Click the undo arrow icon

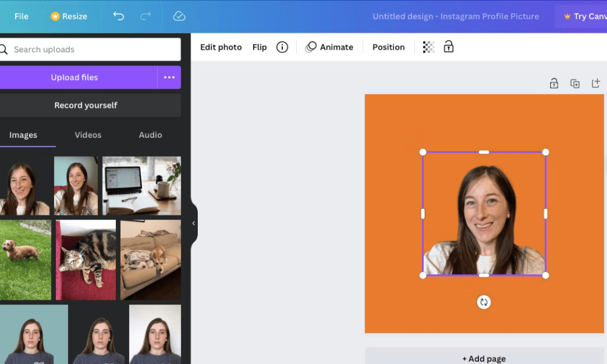(x=118, y=16)
